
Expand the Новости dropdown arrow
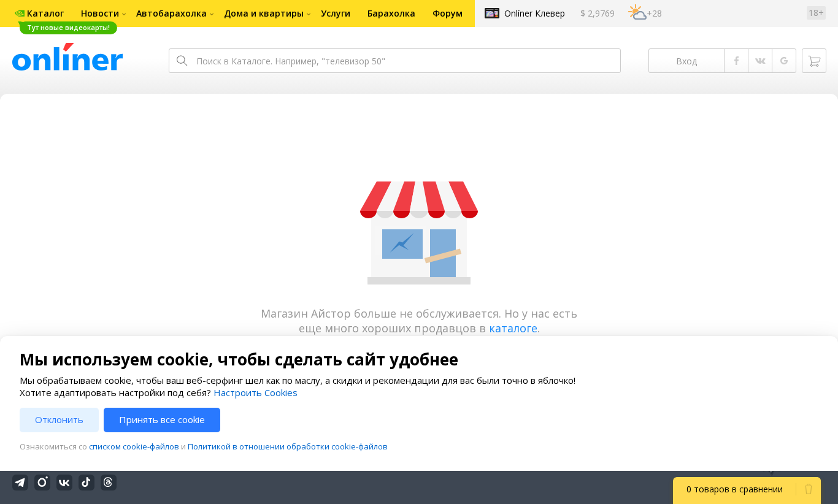pyautogui.click(x=124, y=14)
